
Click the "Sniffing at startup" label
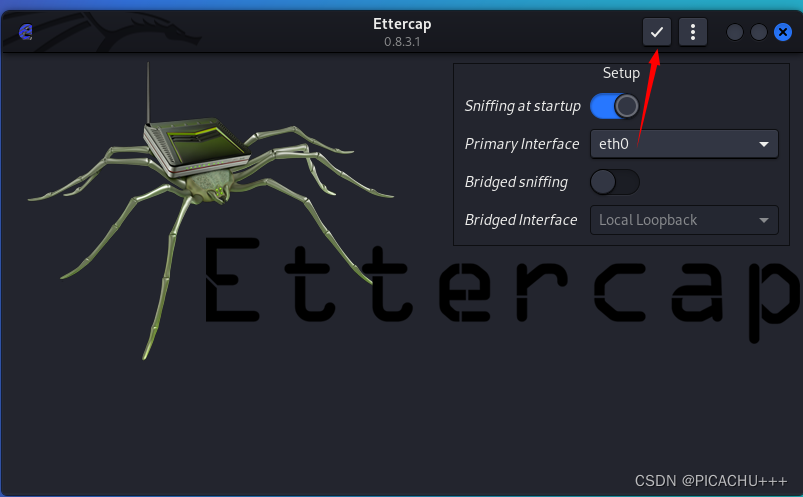[x=522, y=106]
